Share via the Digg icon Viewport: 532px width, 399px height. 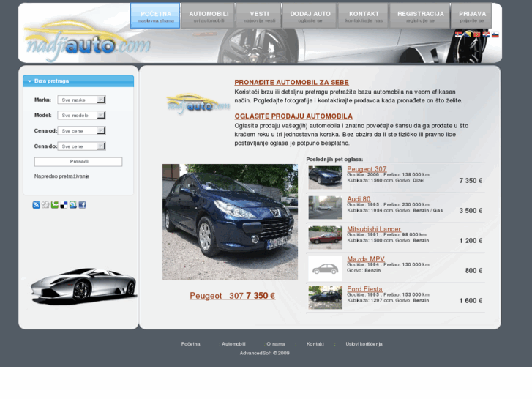coord(45,205)
